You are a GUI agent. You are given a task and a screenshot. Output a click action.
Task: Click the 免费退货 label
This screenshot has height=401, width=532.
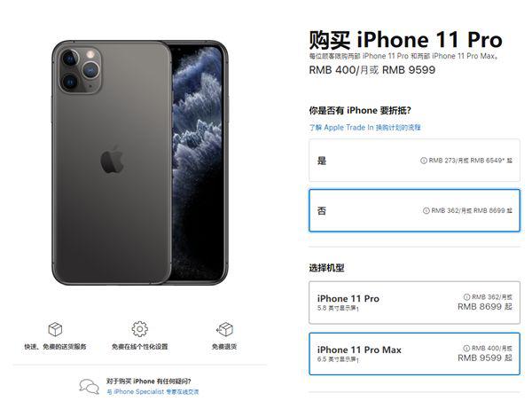[x=224, y=347]
